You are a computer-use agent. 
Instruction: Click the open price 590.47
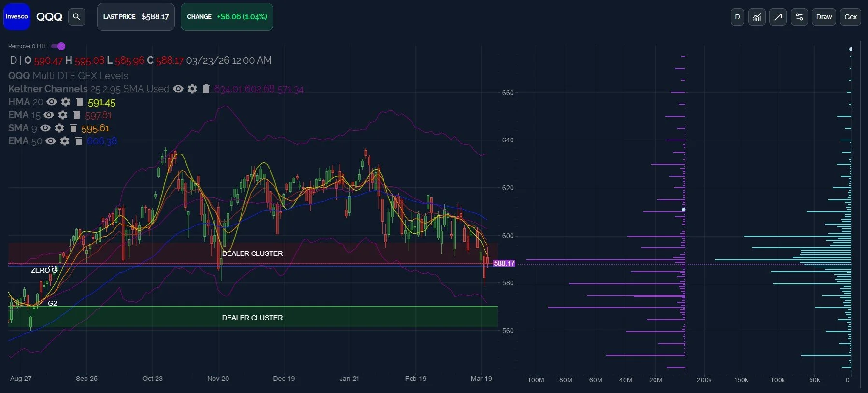click(x=48, y=61)
